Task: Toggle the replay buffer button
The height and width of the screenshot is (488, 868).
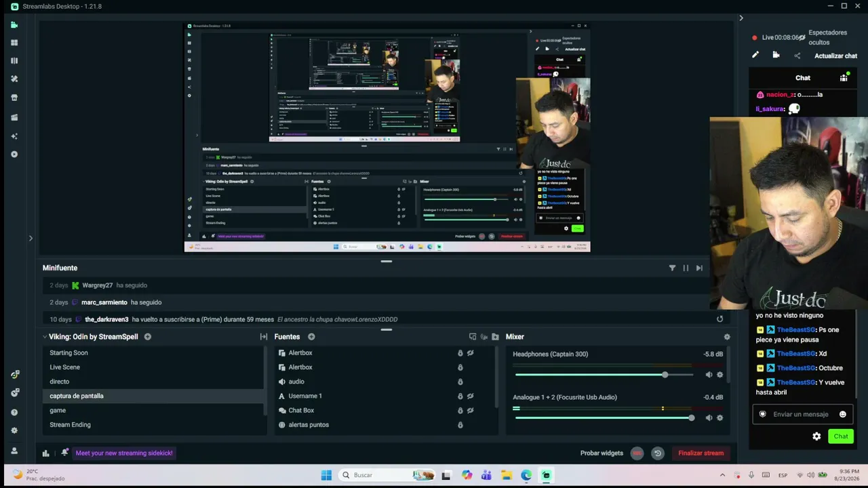Action: pos(657,453)
